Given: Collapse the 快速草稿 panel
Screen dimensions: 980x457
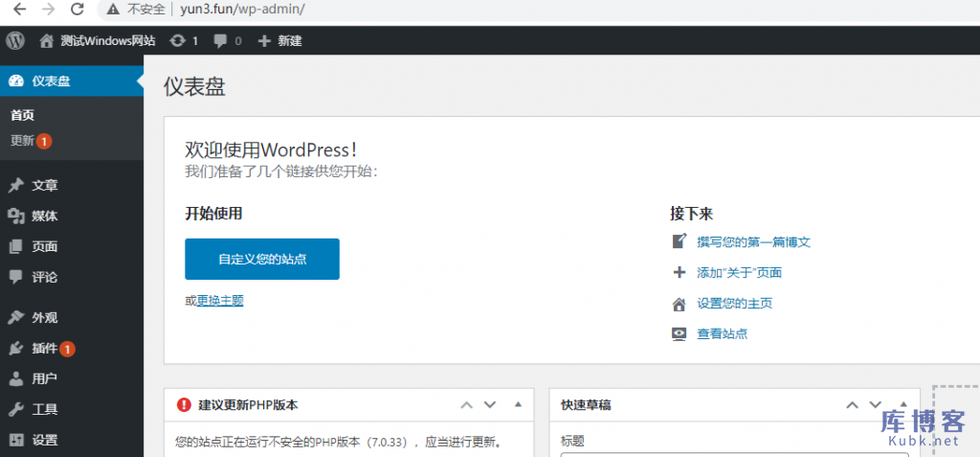Looking at the screenshot, I should click(903, 404).
